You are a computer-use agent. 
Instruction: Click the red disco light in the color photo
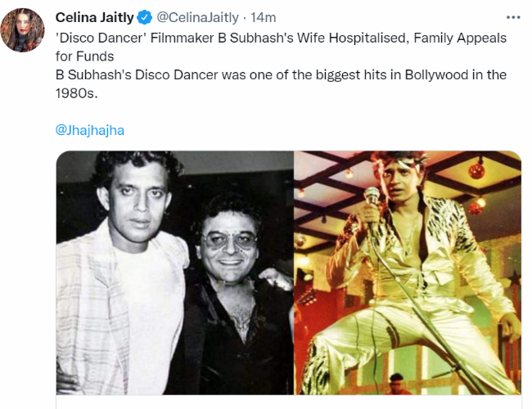(x=476, y=169)
